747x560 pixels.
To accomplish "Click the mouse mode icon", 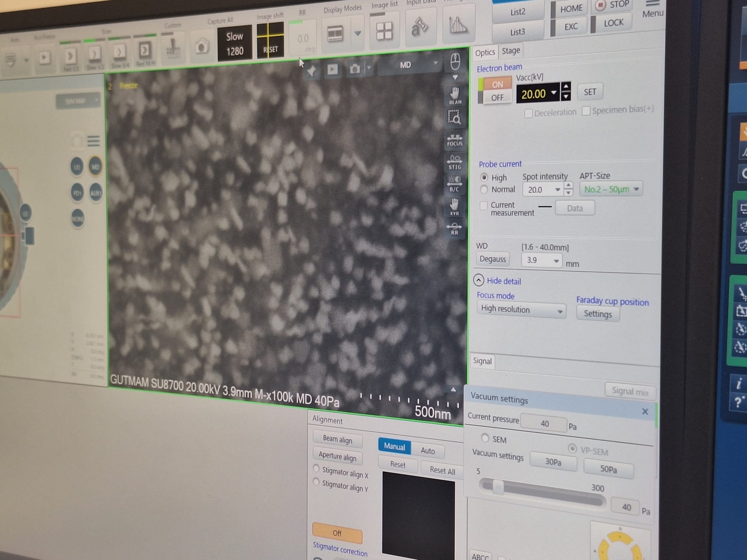I will (455, 61).
